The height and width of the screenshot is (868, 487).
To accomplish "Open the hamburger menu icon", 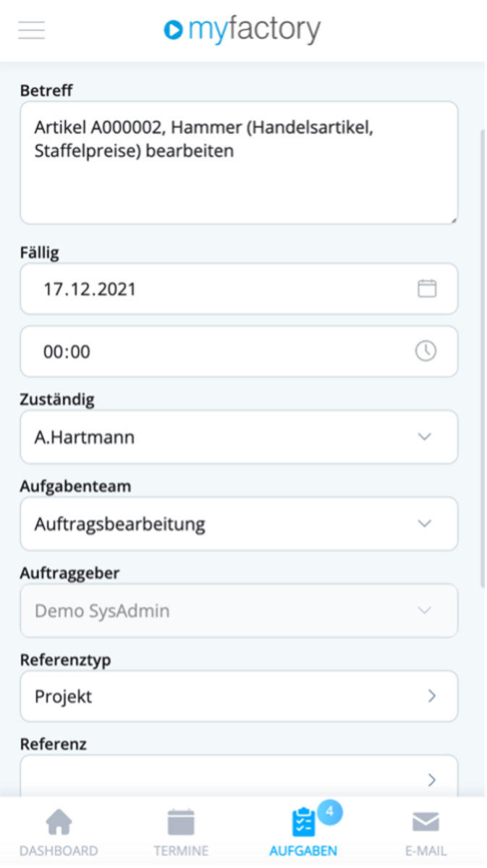I will click(x=32, y=30).
